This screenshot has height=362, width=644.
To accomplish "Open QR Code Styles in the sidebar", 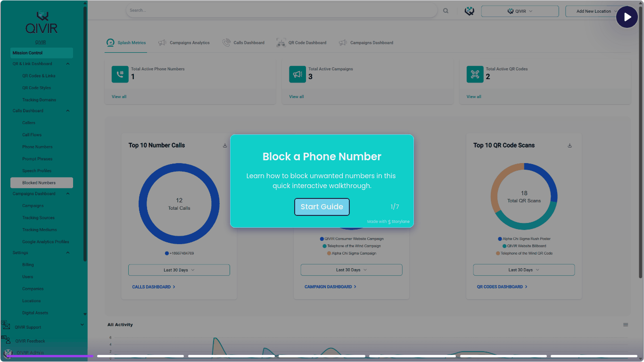I will 37,88.
